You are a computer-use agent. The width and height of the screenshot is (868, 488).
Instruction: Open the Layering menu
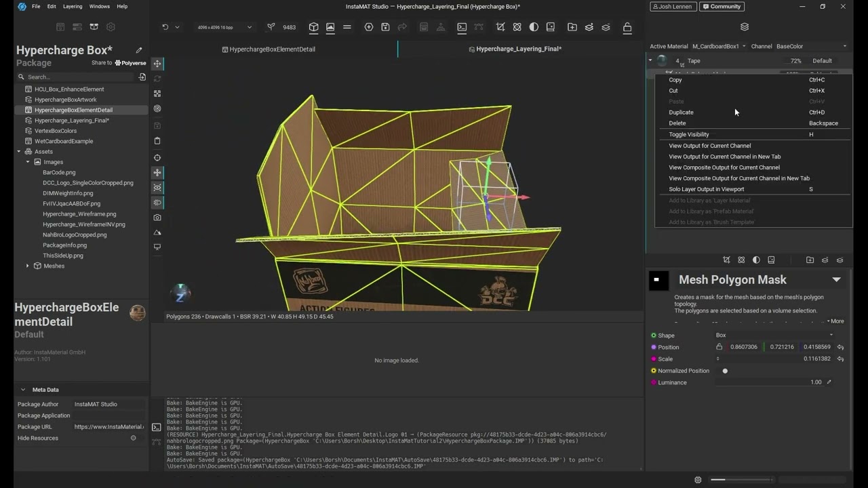[73, 7]
